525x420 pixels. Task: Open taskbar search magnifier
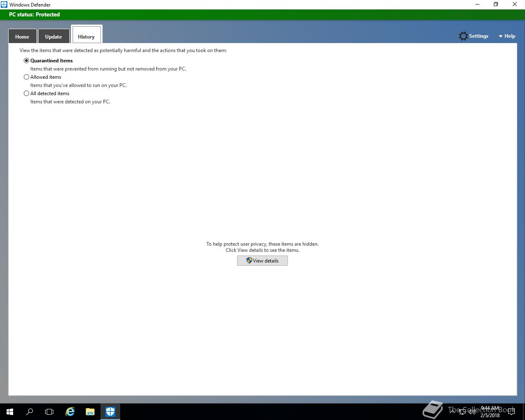coord(30,412)
